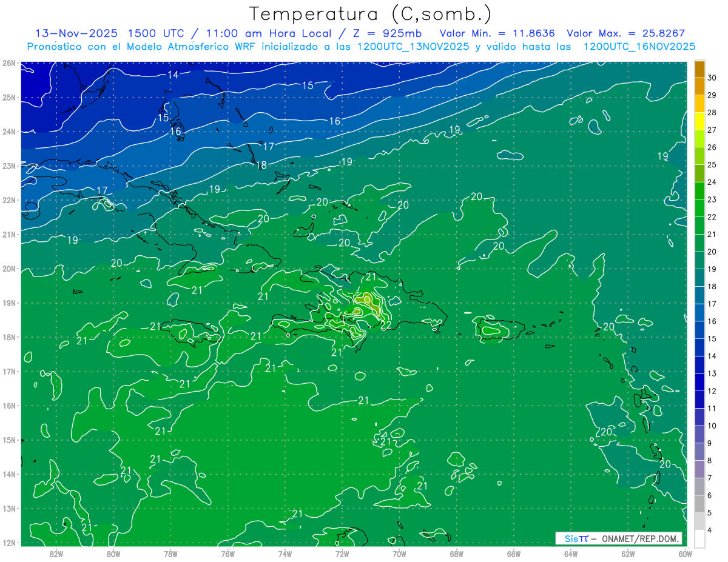
Task: Click the gray scale segment between 5 and 6
Action: point(699,504)
